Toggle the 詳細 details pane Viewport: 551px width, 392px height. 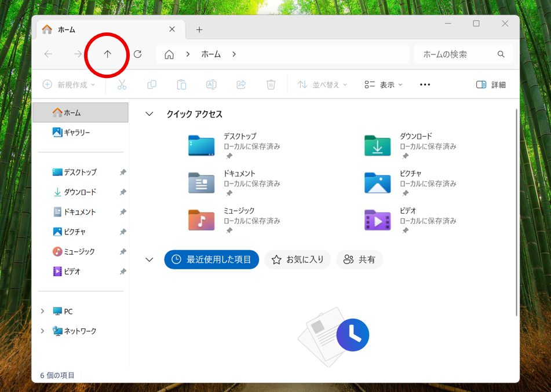pos(490,85)
